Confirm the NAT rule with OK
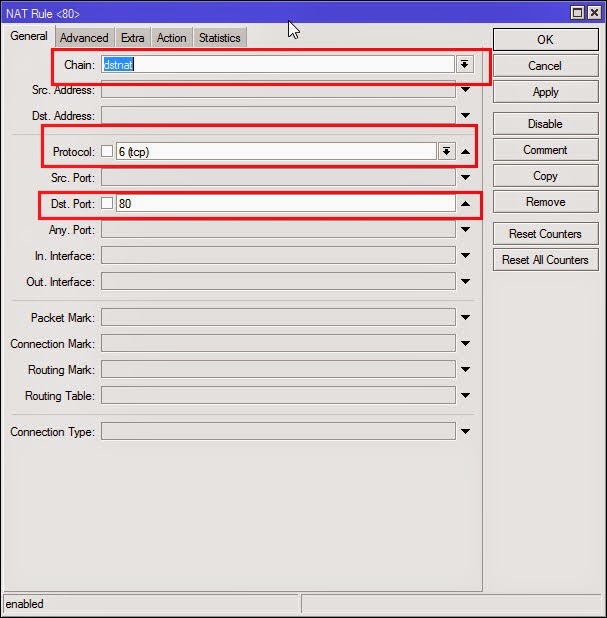Viewport: 607px width, 618px height. pos(546,39)
